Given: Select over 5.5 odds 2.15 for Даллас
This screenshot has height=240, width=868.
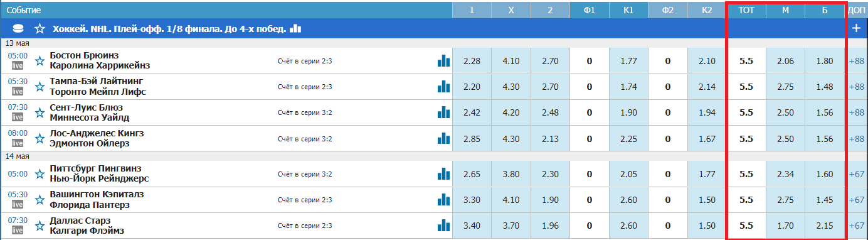Looking at the screenshot, I should click(825, 226).
